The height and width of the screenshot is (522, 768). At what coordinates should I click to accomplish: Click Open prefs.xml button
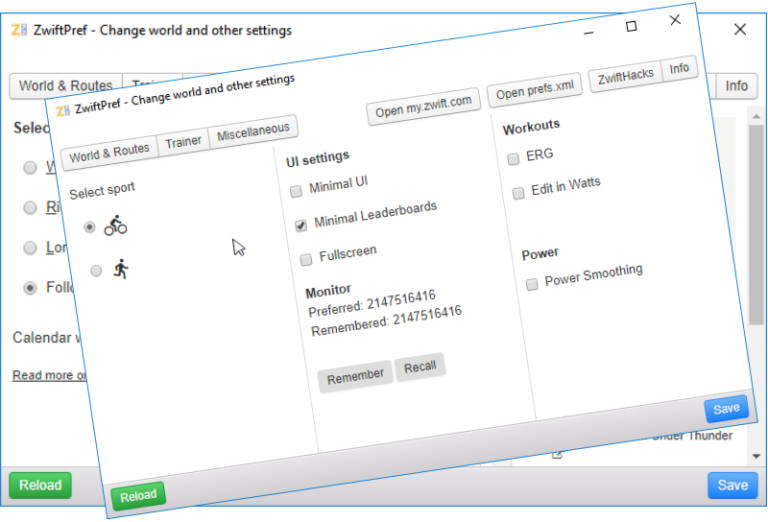click(534, 90)
